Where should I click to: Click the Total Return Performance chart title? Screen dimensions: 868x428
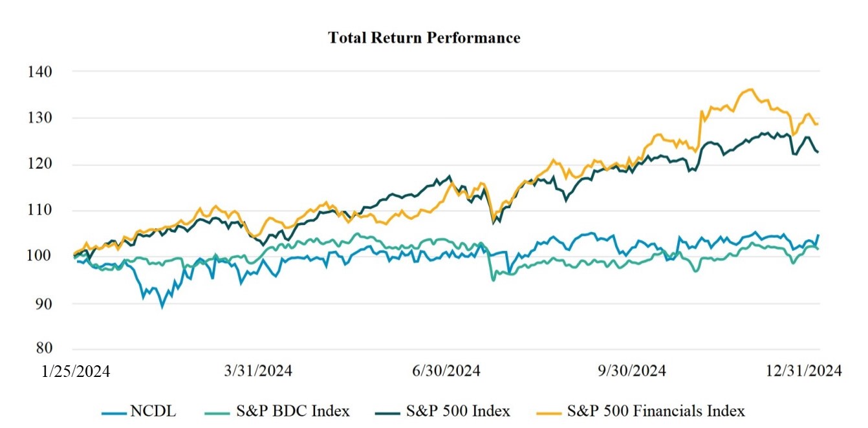coord(424,38)
